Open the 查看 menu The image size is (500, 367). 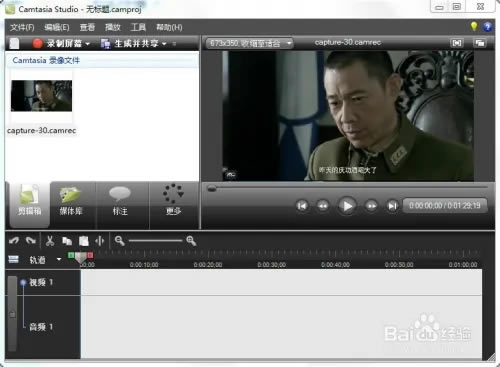click(x=87, y=27)
